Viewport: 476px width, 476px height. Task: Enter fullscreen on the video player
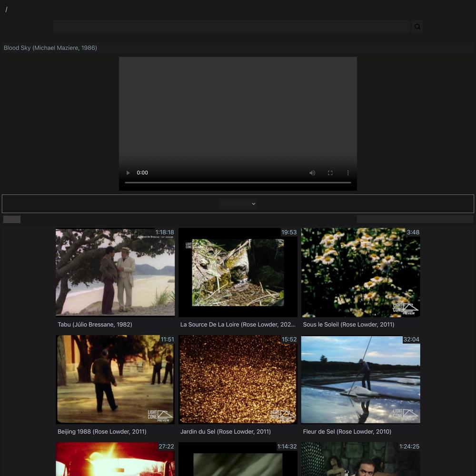pyautogui.click(x=330, y=173)
